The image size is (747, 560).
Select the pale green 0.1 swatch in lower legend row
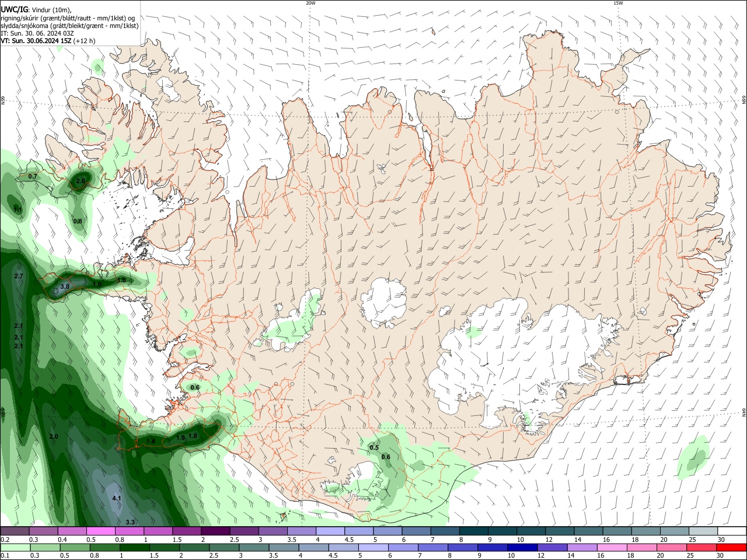tap(15, 547)
